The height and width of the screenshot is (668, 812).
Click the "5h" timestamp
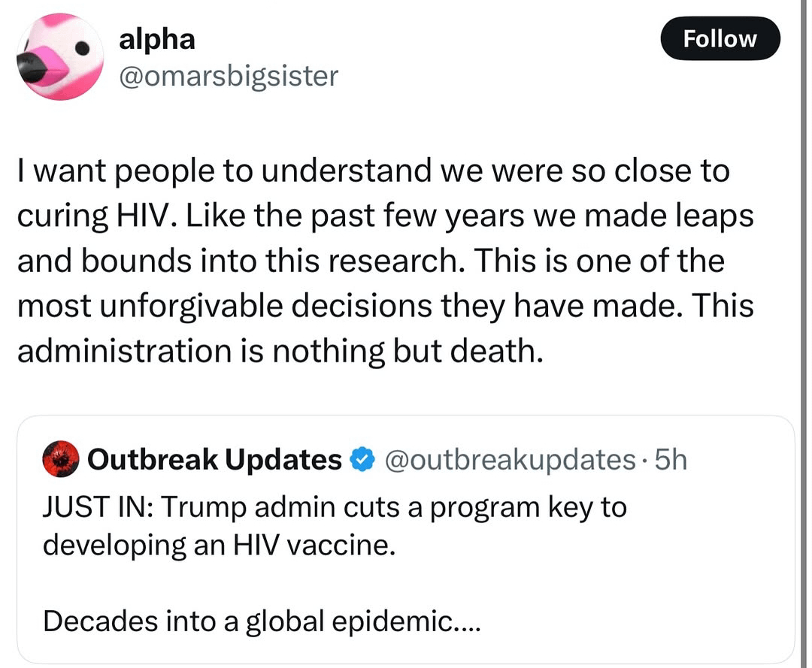click(x=671, y=459)
